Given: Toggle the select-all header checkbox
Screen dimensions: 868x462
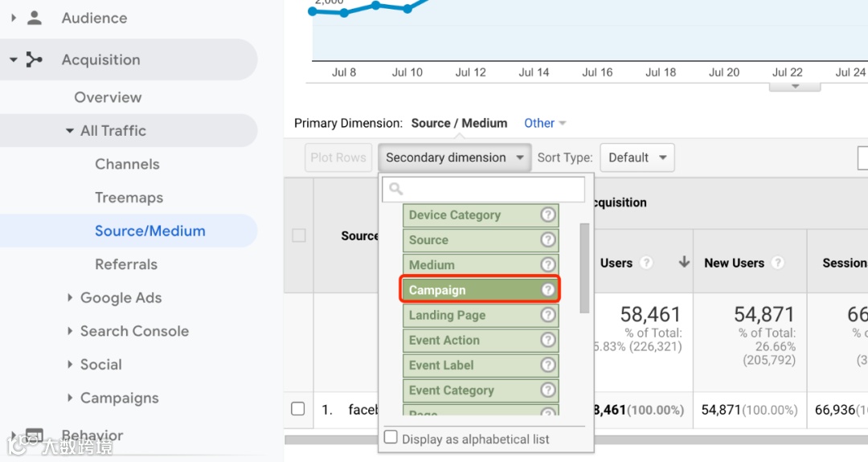Looking at the screenshot, I should pos(299,235).
